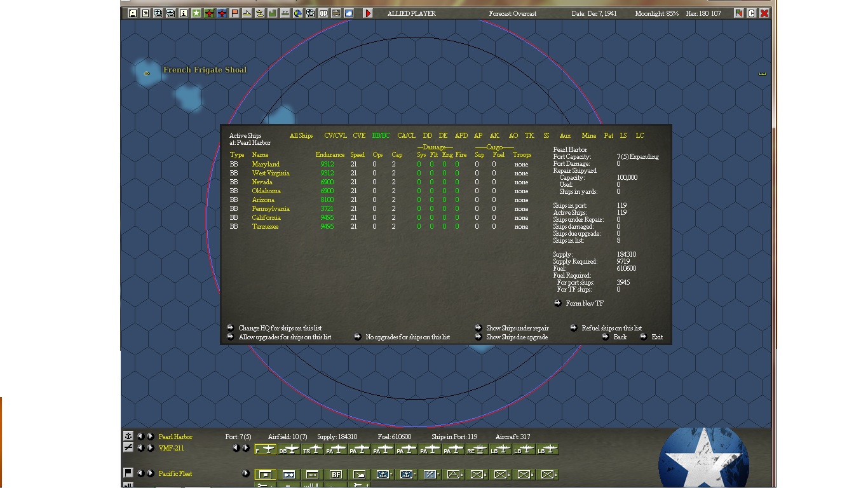Sort list by Endurance column header
Image resolution: width=868 pixels, height=488 pixels.
point(330,154)
